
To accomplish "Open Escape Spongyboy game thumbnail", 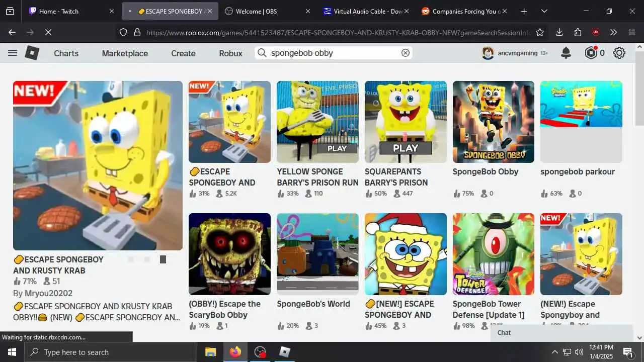I will 581,254.
